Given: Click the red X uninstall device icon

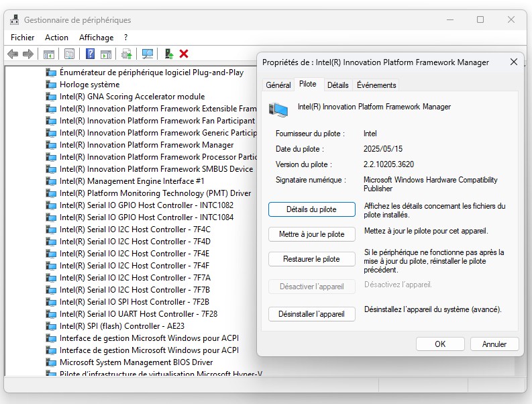Looking at the screenshot, I should point(184,54).
